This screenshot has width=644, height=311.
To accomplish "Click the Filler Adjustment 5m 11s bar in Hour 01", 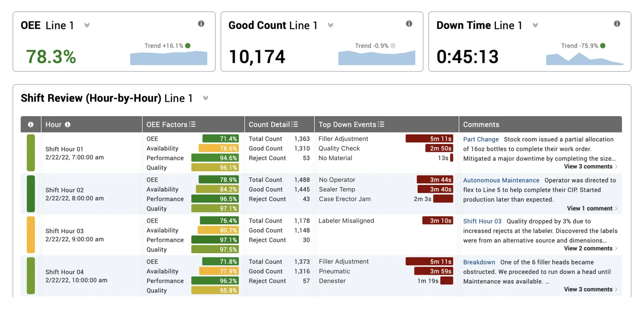I will (x=429, y=139).
